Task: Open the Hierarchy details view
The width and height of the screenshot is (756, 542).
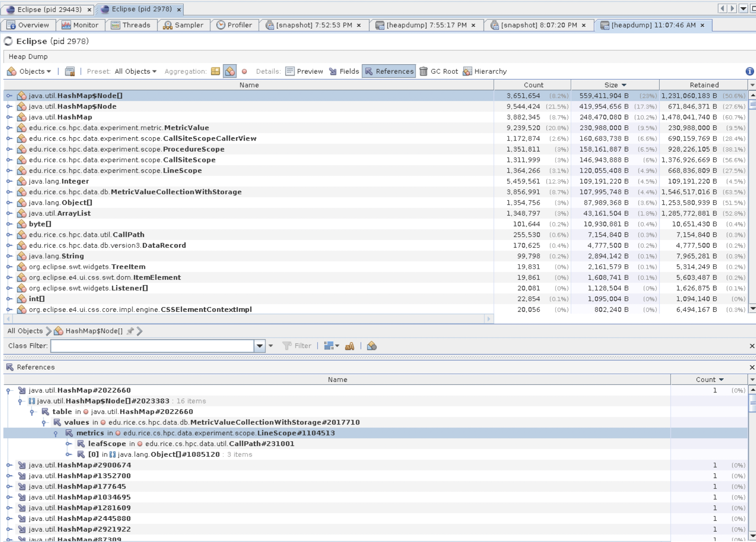Action: [485, 71]
